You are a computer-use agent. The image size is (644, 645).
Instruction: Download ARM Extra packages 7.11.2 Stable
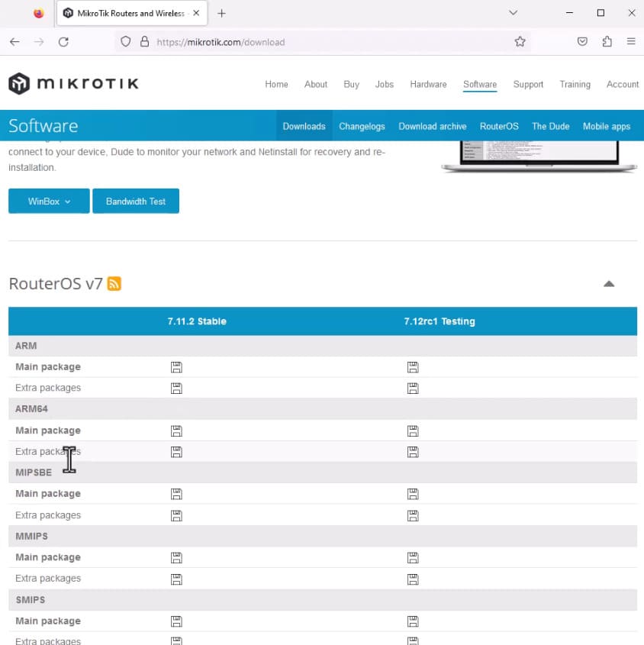176,388
